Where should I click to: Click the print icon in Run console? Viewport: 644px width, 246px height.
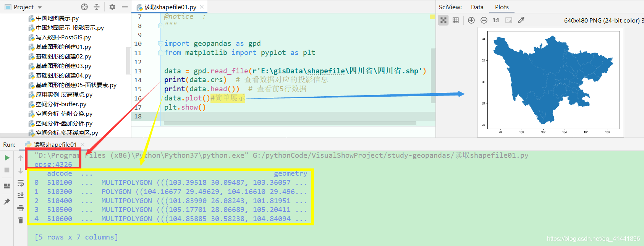point(21,208)
